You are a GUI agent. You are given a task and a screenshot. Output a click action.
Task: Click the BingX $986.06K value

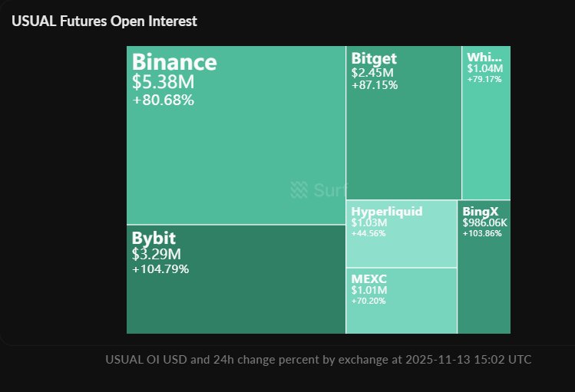tap(484, 222)
